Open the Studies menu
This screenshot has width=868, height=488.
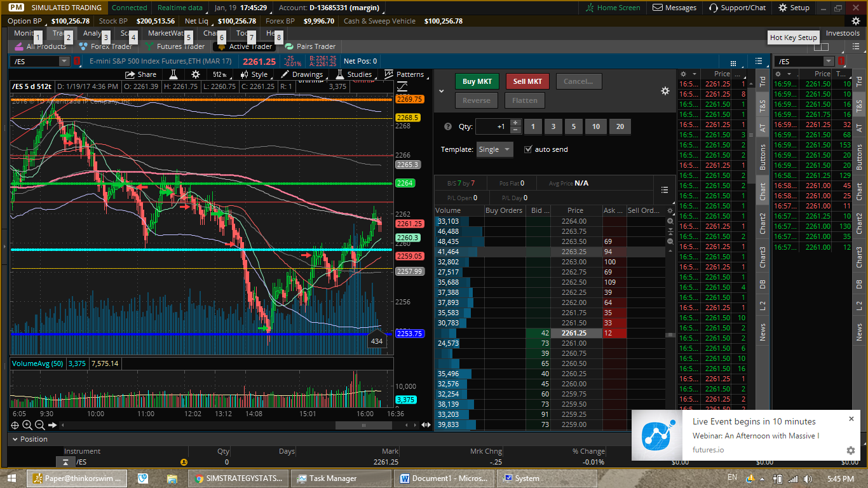tap(354, 74)
